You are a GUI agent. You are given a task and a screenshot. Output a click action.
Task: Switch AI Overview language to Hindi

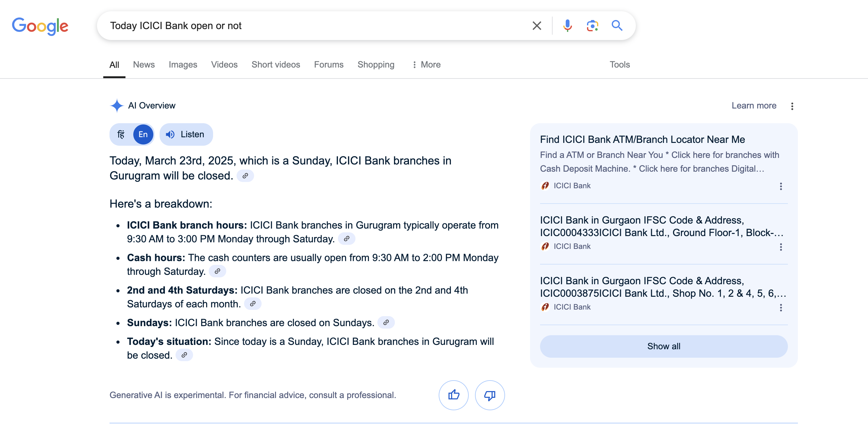pos(121,134)
